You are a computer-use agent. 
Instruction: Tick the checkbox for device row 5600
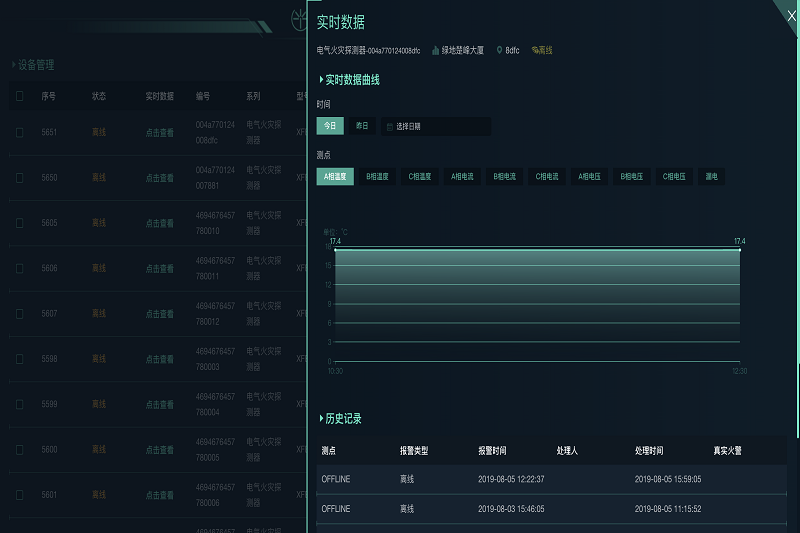[19, 449]
